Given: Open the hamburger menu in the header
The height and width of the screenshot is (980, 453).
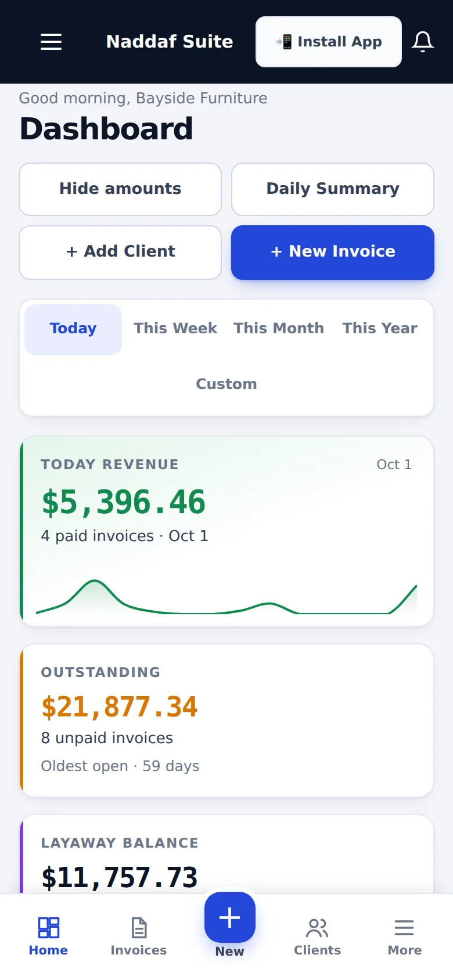Looking at the screenshot, I should (x=51, y=42).
